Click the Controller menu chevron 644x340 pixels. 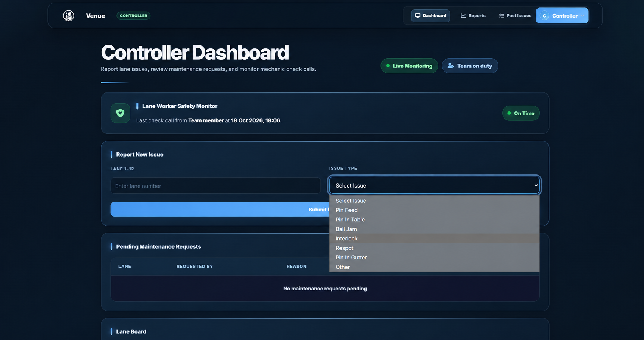click(x=582, y=16)
